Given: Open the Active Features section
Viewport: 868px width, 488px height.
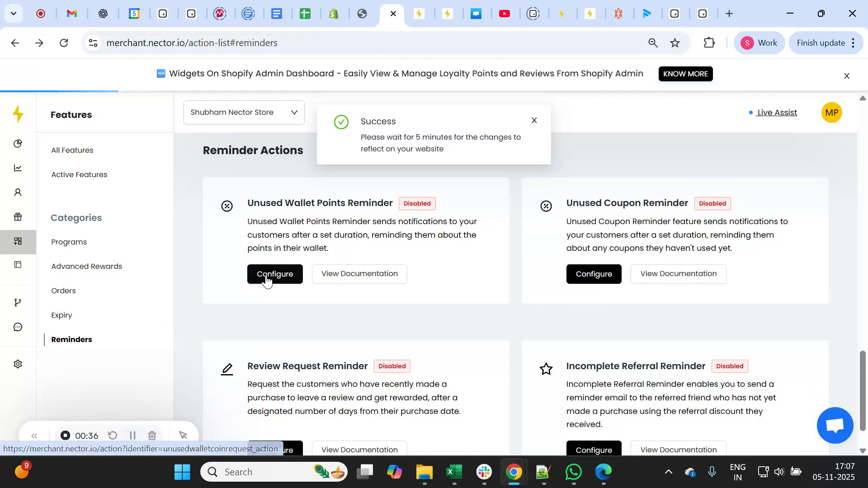Looking at the screenshot, I should click(79, 174).
